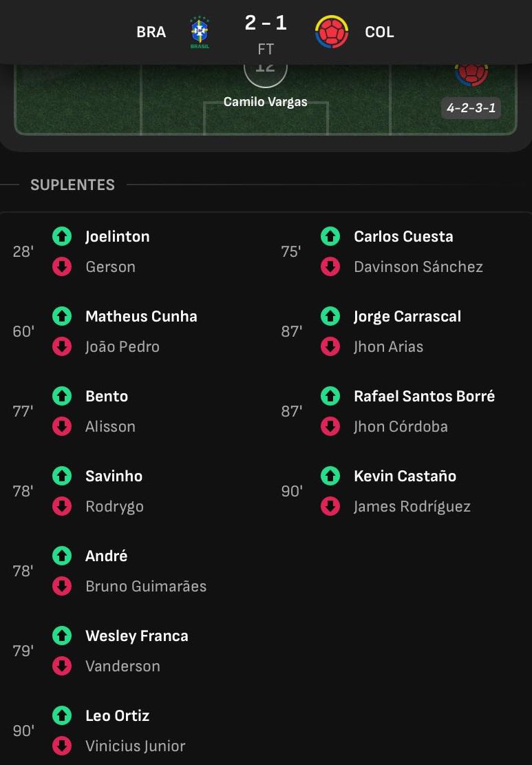The image size is (532, 765).
Task: Select the BRA team name tab
Action: [151, 32]
